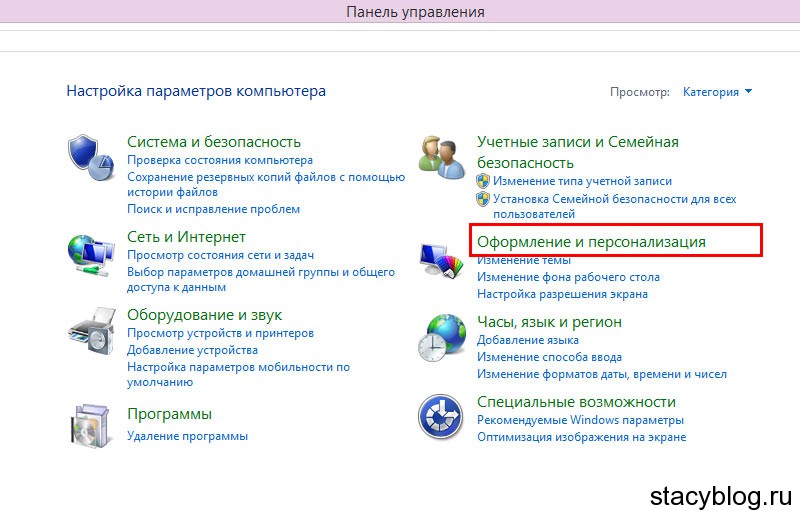Image resolution: width=800 pixels, height=520 pixels.
Task: Open Сохранение резервных копий файлов link
Action: pyautogui.click(x=266, y=184)
